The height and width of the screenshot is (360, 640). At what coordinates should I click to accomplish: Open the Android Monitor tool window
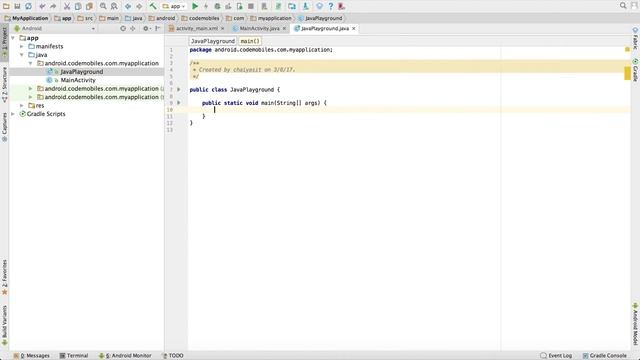125,356
